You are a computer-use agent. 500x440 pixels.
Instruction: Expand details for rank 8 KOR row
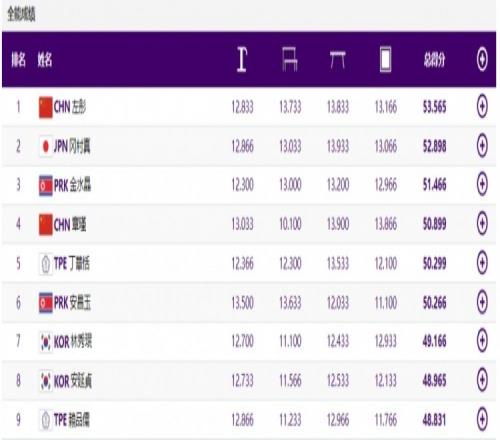[482, 380]
